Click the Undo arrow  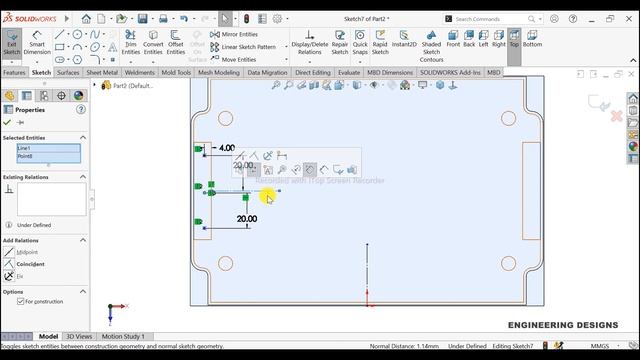click(184, 19)
